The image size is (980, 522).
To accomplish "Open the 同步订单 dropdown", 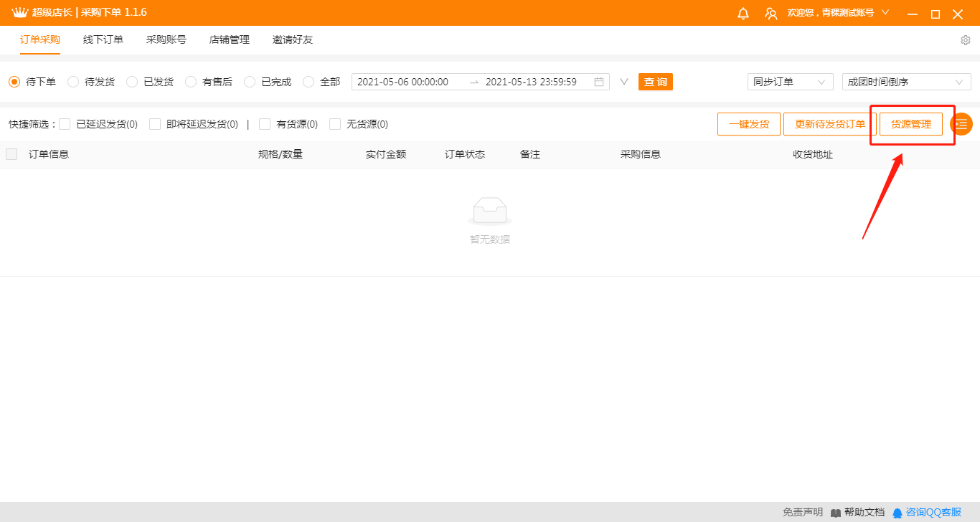I will (x=790, y=82).
